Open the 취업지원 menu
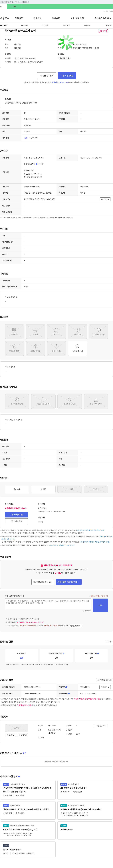This screenshot has height=868, width=113. [38, 18]
